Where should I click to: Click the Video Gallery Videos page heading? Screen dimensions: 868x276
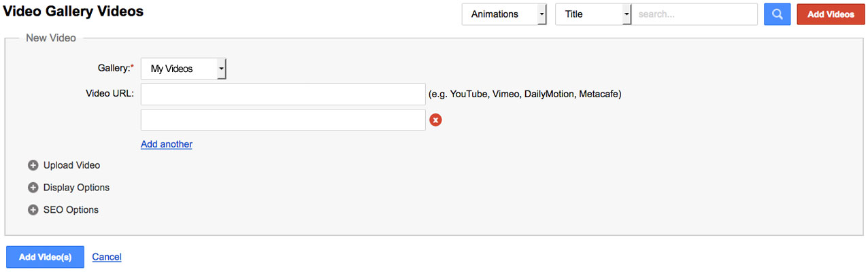73,12
